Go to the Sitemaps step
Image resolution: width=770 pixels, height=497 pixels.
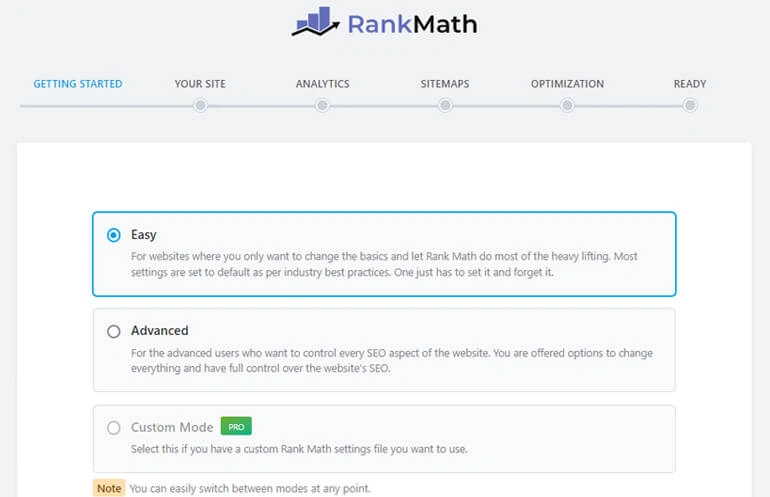point(445,84)
